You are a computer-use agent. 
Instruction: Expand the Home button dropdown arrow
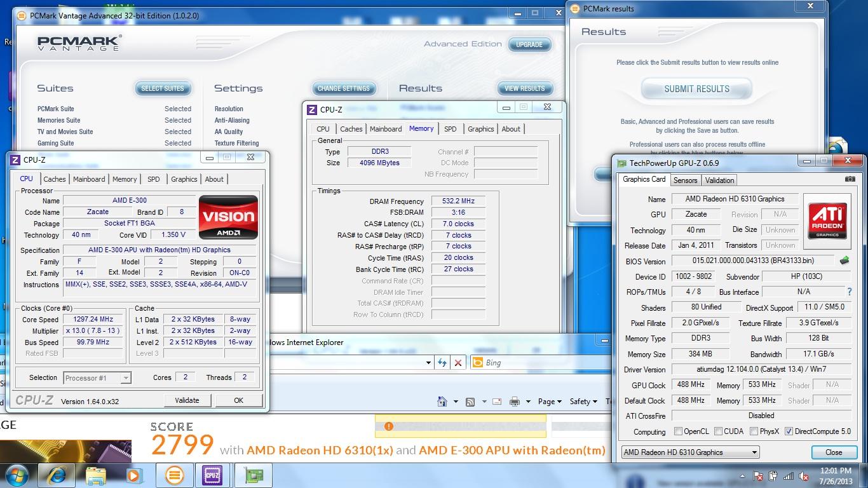pos(456,402)
